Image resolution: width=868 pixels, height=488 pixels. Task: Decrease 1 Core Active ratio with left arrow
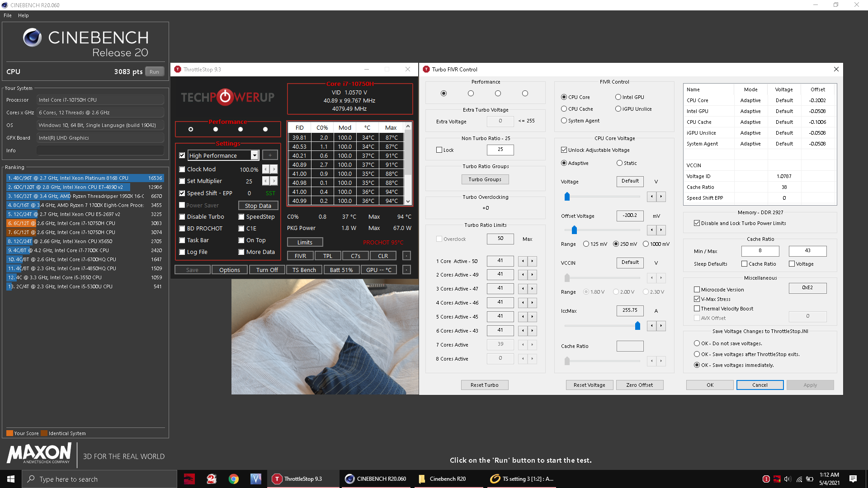click(x=523, y=261)
